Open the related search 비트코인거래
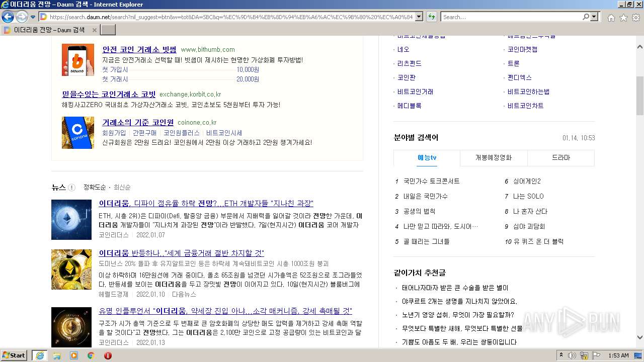The height and width of the screenshot is (362, 644). (x=416, y=92)
